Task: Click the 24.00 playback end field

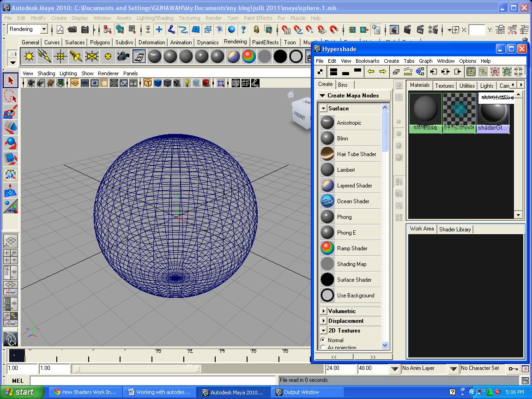Action: point(340,368)
